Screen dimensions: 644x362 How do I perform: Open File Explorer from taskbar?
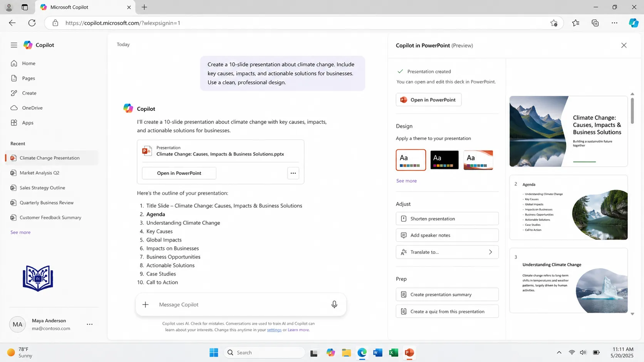point(346,352)
